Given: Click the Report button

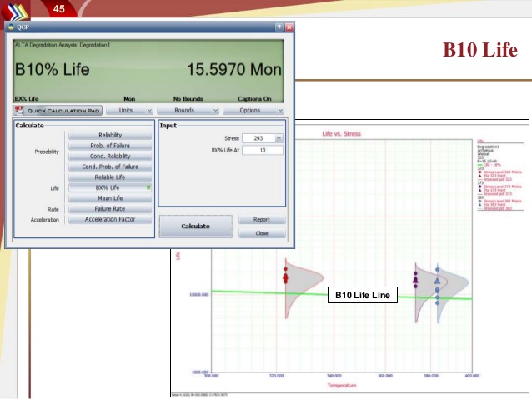Looking at the screenshot, I should 262,220.
